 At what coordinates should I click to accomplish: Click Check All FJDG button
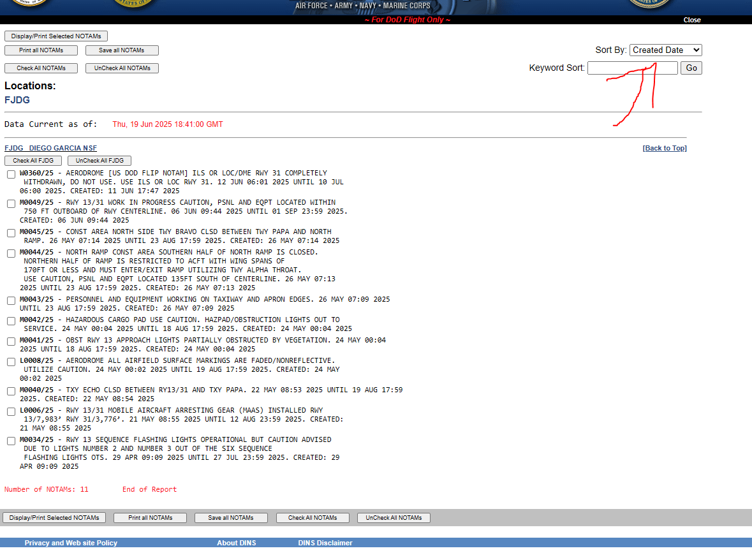pyautogui.click(x=33, y=161)
